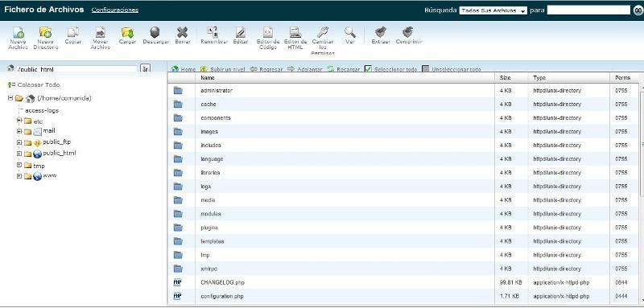Collapse the /home/comunida root node

point(10,98)
